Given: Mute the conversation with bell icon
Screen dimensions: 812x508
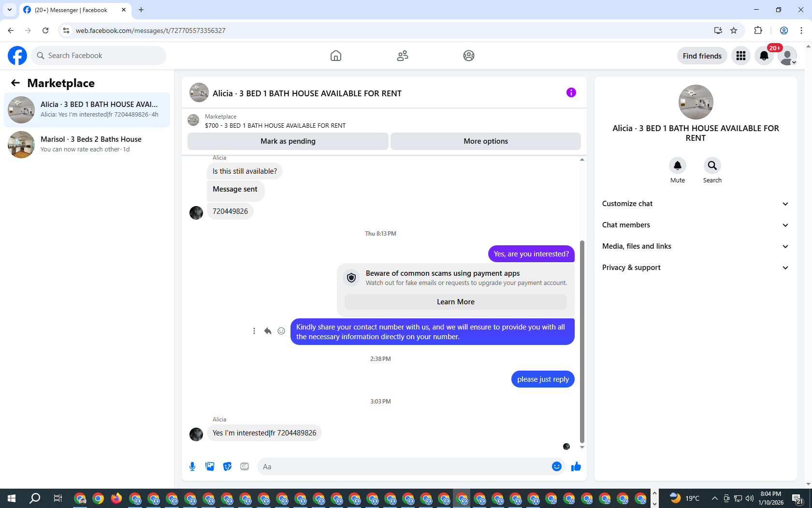Looking at the screenshot, I should click(x=678, y=165).
